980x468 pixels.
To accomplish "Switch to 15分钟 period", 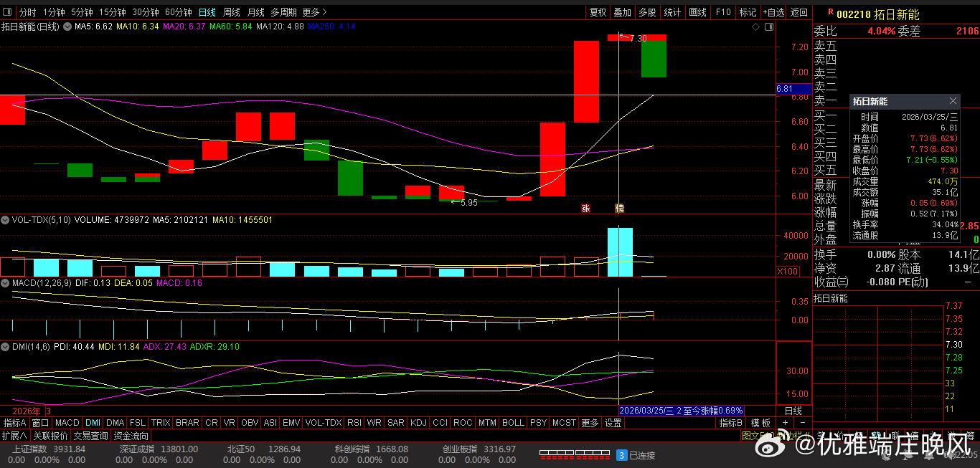I will 113,12.
